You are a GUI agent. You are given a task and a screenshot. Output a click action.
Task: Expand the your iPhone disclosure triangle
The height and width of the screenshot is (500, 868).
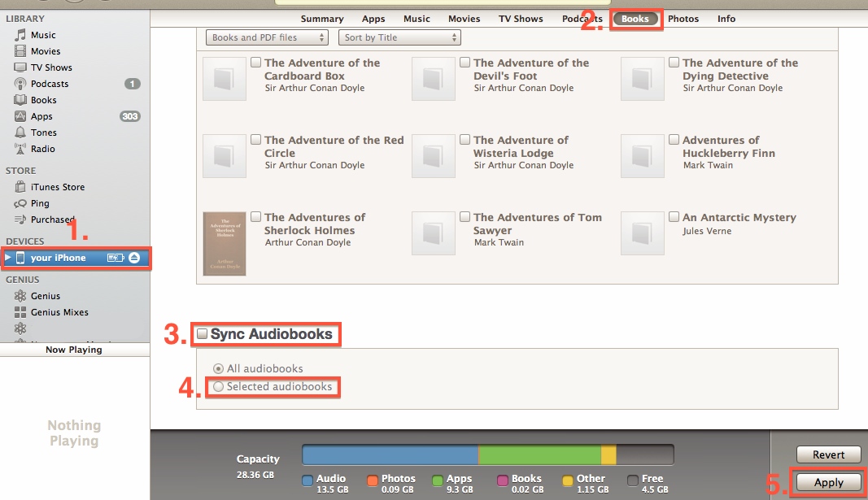[x=8, y=258]
